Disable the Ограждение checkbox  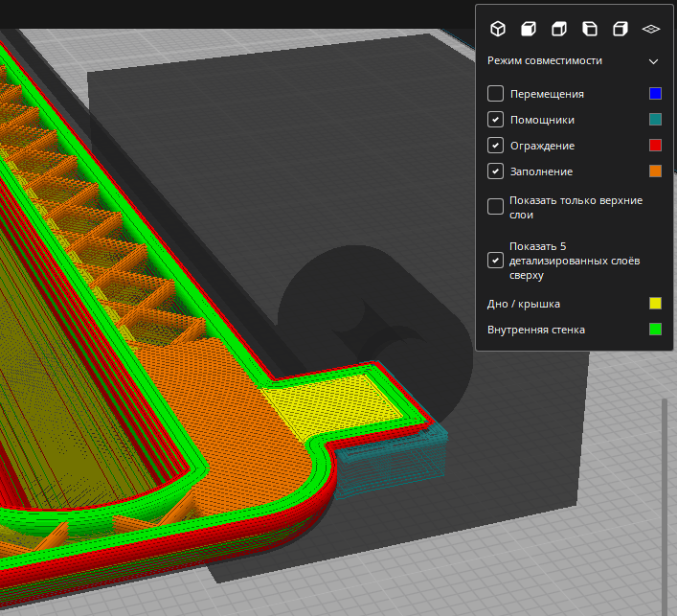495,146
